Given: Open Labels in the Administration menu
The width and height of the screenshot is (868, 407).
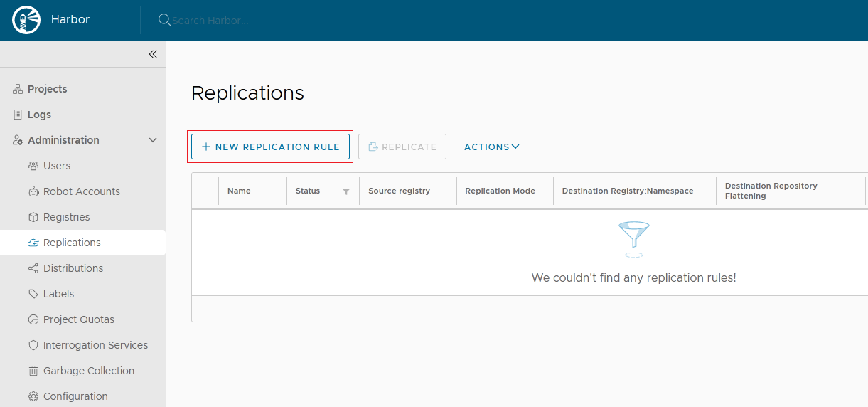Looking at the screenshot, I should click(x=58, y=294).
